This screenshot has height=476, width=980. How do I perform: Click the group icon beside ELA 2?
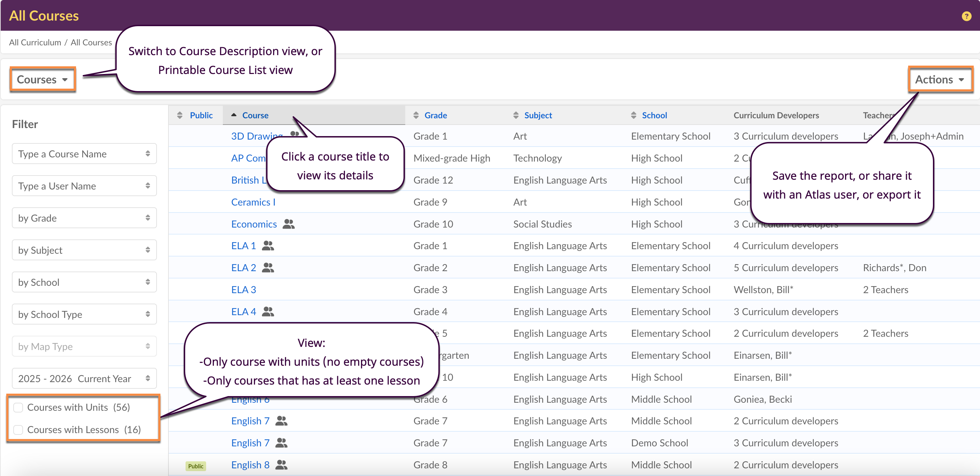point(268,268)
